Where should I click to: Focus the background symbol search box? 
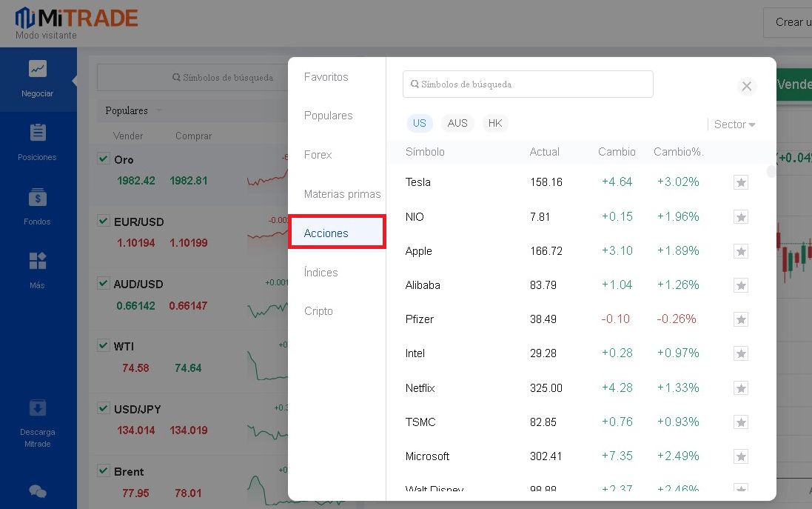pos(192,78)
